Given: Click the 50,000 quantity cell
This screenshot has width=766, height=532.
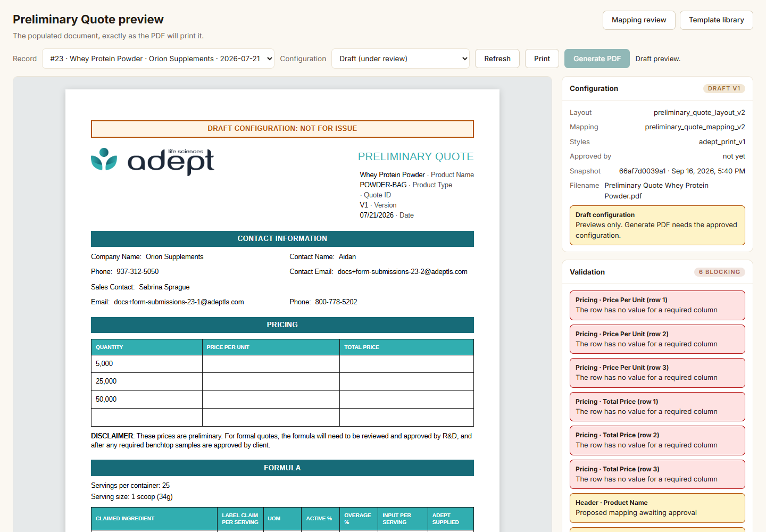Looking at the screenshot, I should pos(147,400).
